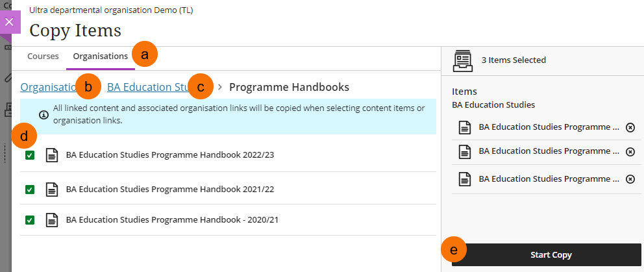Click document icon of first selected item
Image resolution: width=644 pixels, height=272 pixels.
pyautogui.click(x=465, y=128)
